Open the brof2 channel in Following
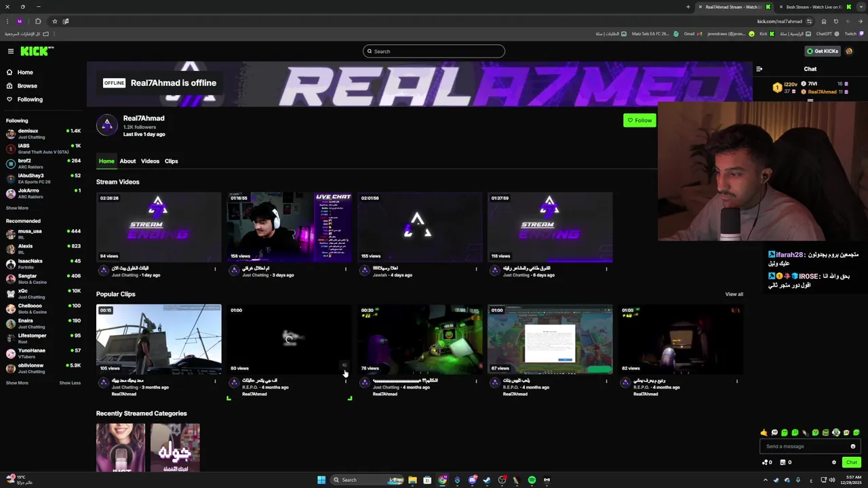 coord(43,163)
